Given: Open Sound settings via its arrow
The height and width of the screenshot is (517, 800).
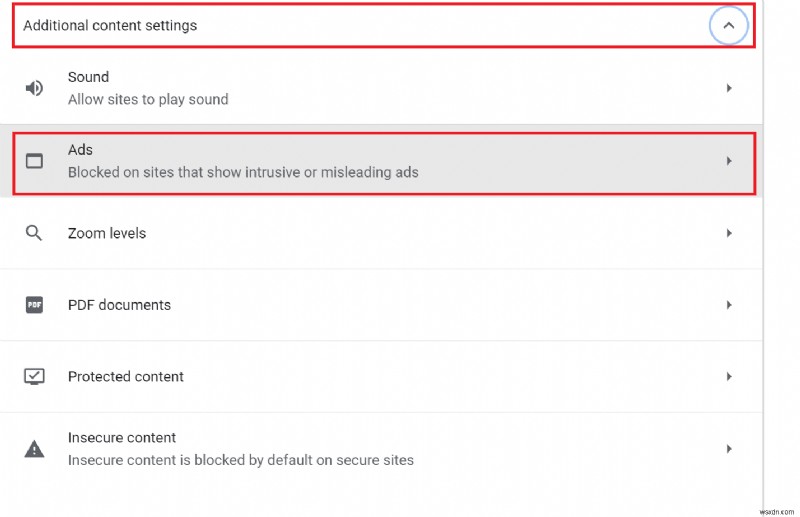Looking at the screenshot, I should coord(729,88).
